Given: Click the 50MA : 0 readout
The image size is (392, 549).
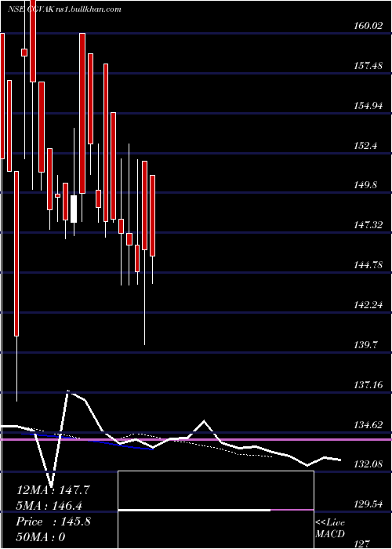Looking at the screenshot, I should 41,537.
